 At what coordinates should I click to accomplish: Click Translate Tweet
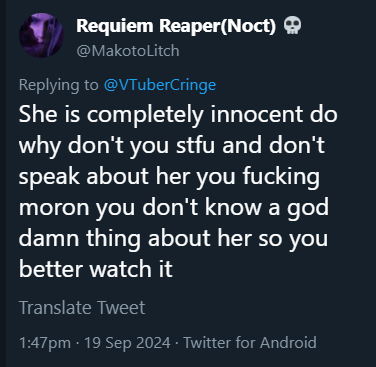coord(82,307)
